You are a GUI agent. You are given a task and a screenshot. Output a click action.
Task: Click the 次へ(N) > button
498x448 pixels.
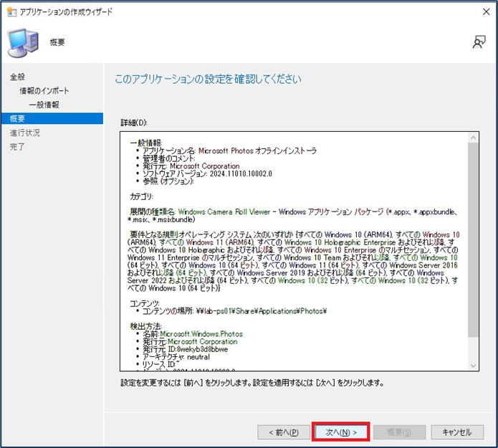tap(341, 432)
